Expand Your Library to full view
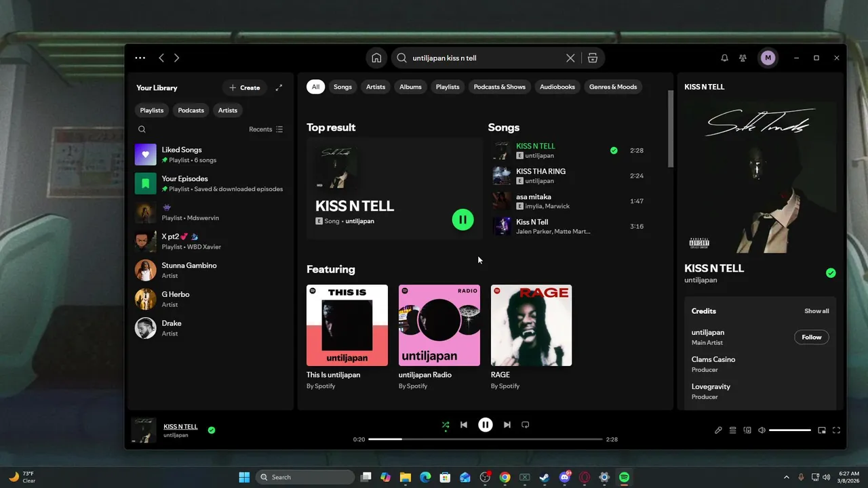This screenshot has width=868, height=488. point(279,87)
